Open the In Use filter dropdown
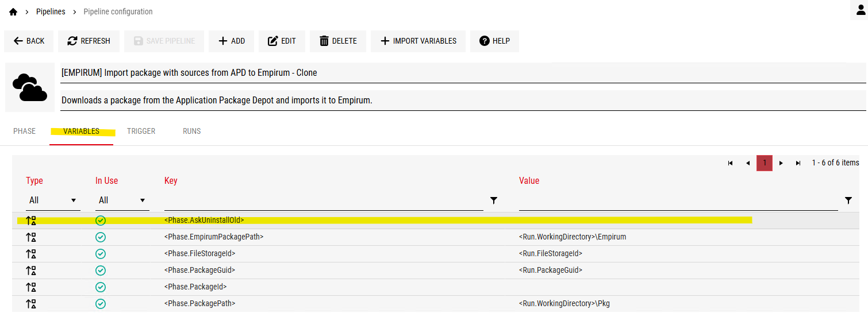 pyautogui.click(x=122, y=200)
